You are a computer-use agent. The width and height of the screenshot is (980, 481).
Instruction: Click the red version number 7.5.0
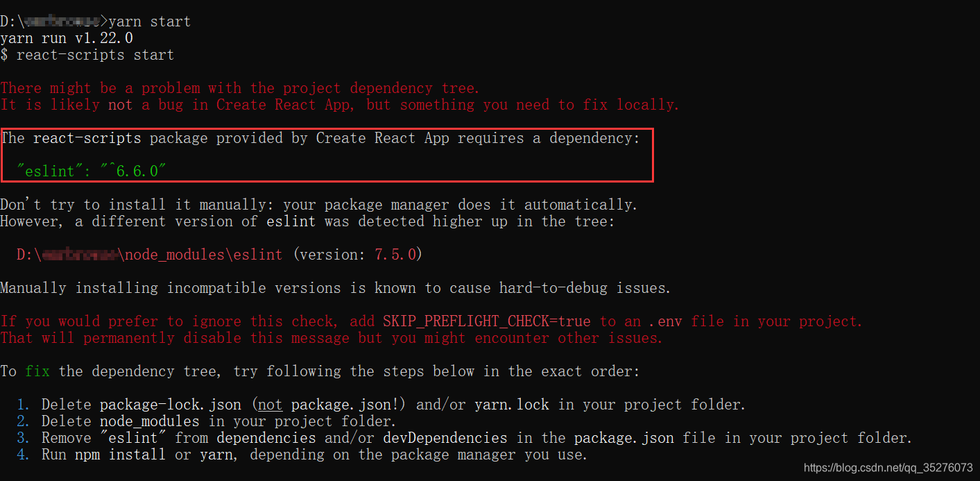click(395, 255)
